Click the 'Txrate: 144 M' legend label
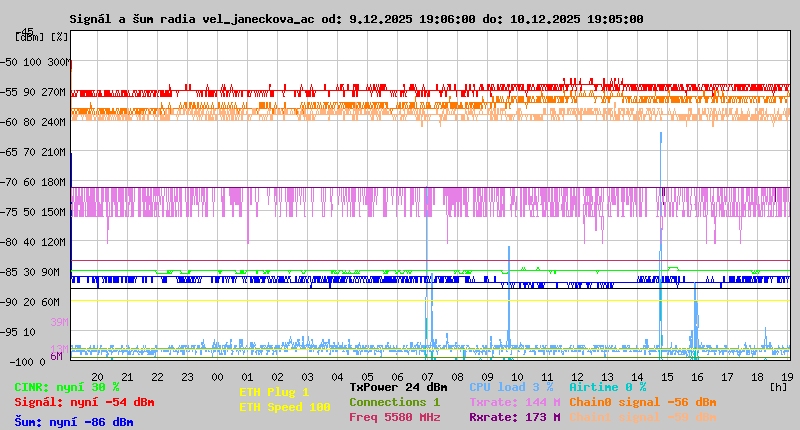Viewport: 800px width, 430px height. tap(515, 402)
